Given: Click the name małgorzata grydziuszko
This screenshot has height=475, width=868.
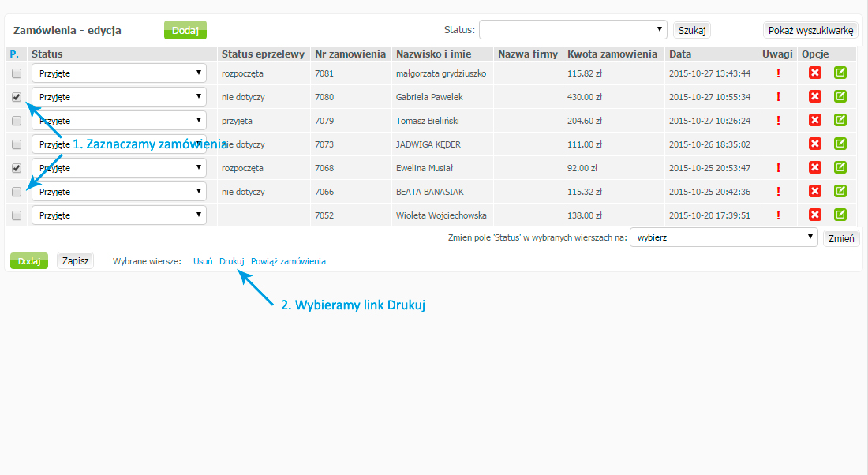Looking at the screenshot, I should click(x=440, y=73).
